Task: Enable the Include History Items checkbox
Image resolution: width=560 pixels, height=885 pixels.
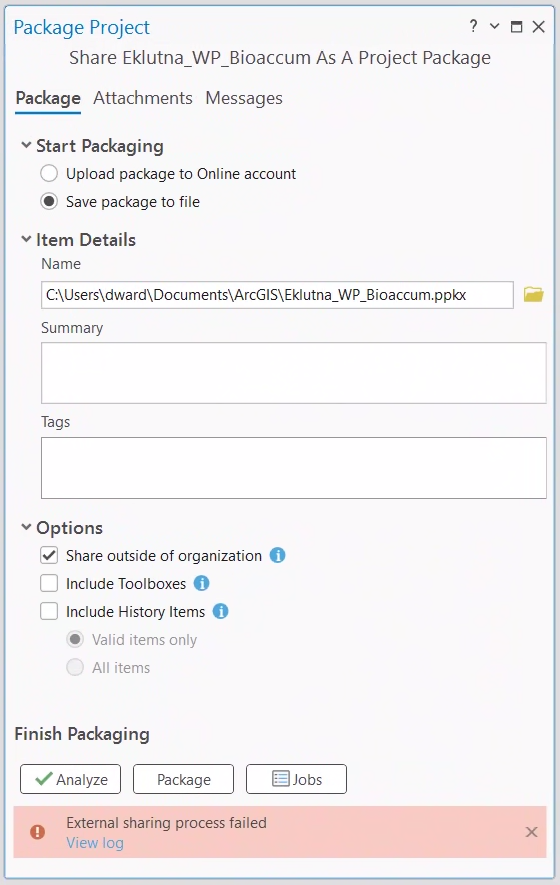Action: pyautogui.click(x=49, y=611)
